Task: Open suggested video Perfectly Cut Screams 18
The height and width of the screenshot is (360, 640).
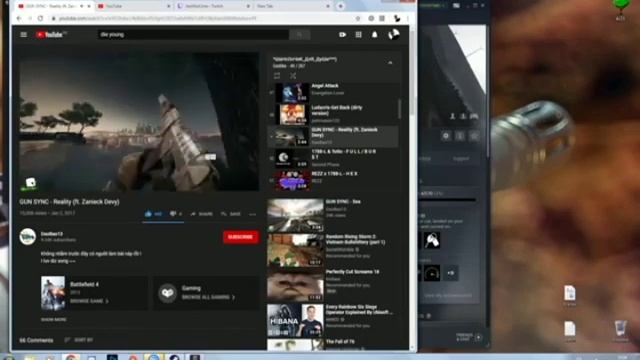Action: pos(333,285)
